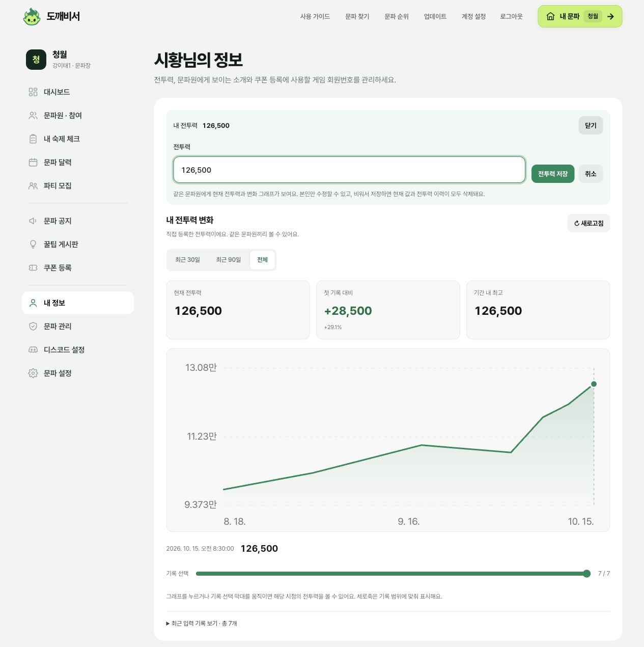
Task: Click the 청 guild avatar badge
Action: pyautogui.click(x=36, y=60)
